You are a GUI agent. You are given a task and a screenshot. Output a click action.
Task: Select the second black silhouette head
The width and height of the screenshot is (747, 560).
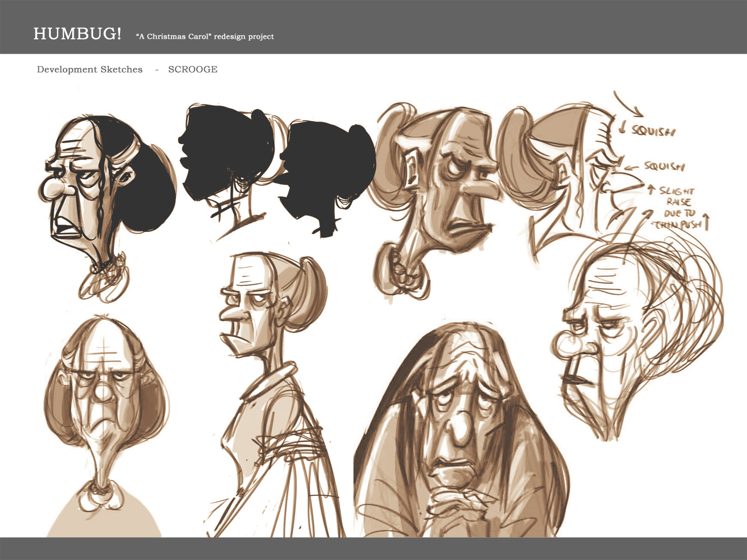coord(327,178)
